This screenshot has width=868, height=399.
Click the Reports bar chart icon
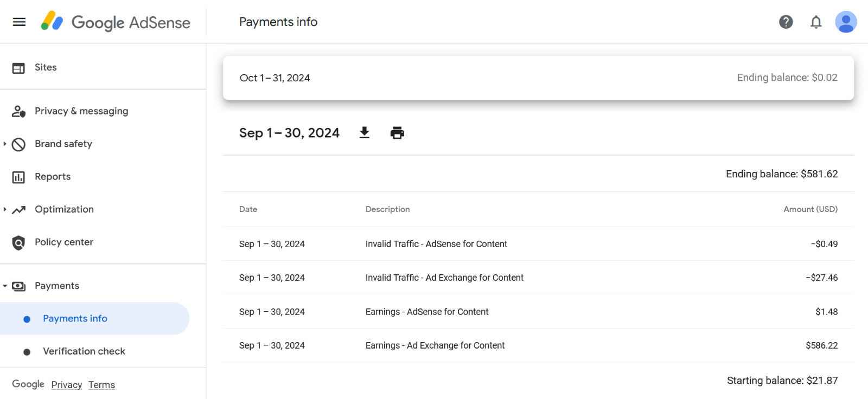[x=18, y=177]
